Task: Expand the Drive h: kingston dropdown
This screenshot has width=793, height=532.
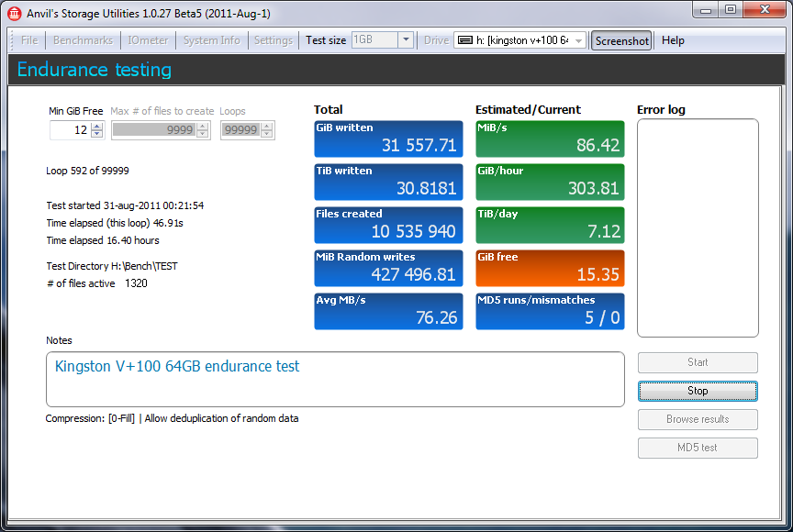Action: (578, 40)
